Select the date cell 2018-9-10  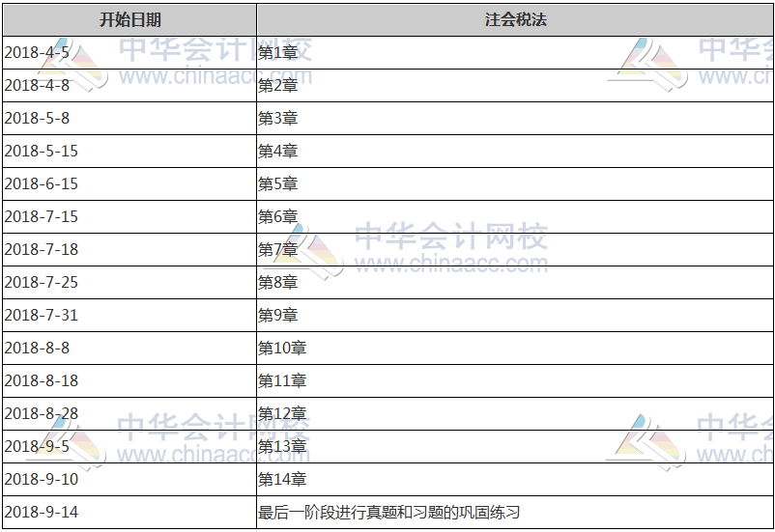coord(129,479)
